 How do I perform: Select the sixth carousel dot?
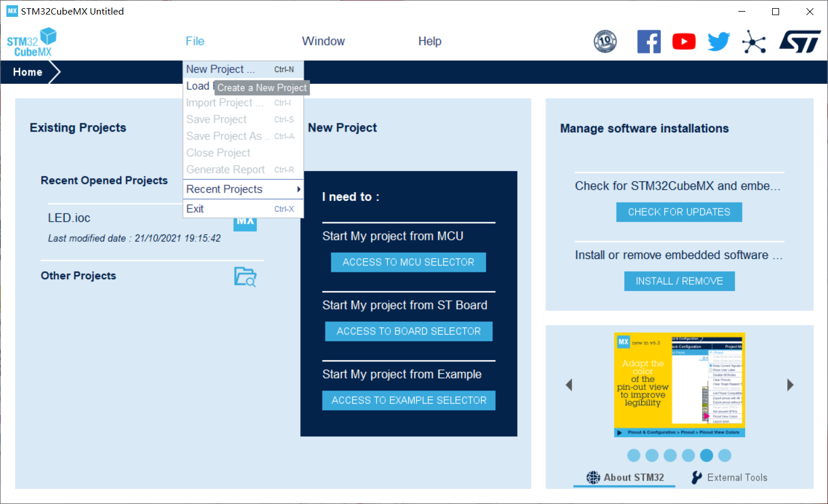[x=724, y=455]
